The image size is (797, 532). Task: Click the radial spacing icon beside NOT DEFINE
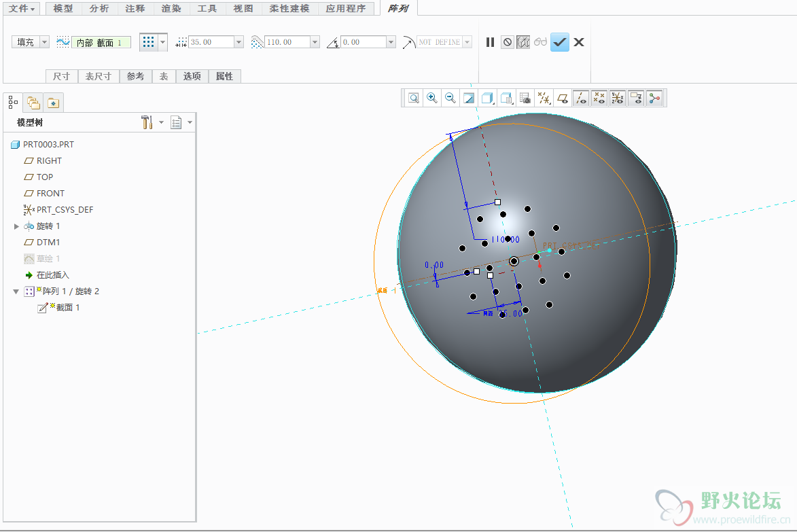tap(408, 42)
